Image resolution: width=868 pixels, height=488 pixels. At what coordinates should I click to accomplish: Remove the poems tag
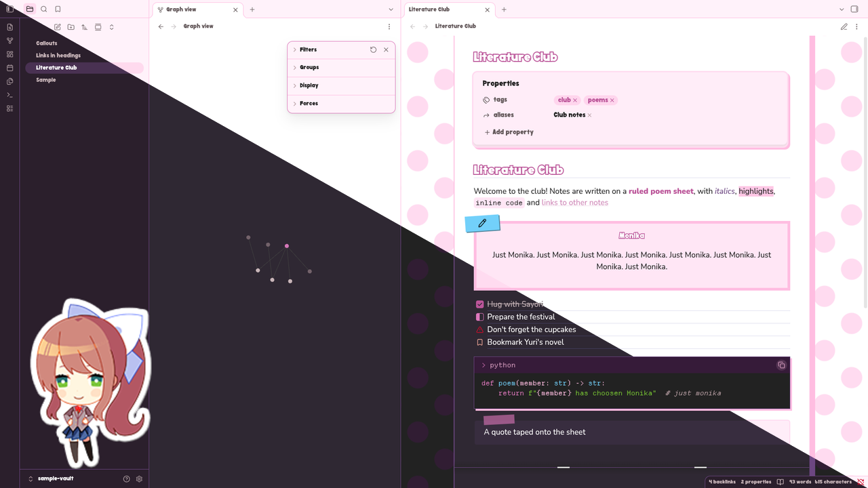point(612,100)
